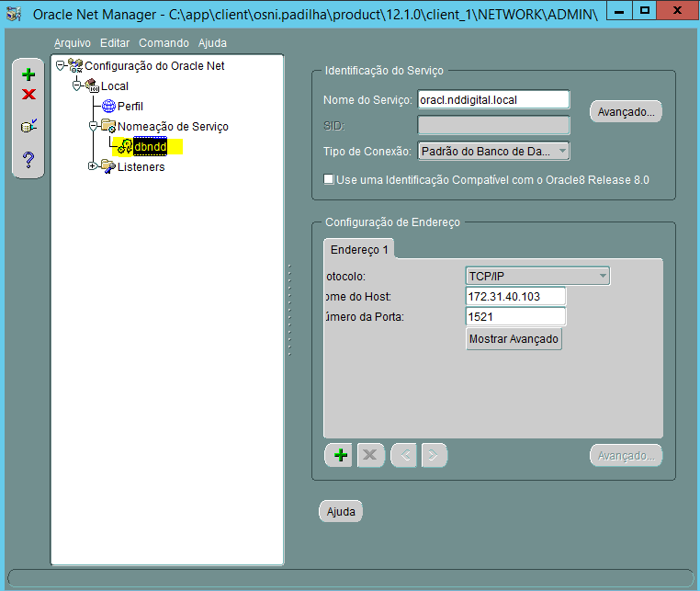This screenshot has height=591, width=700.
Task: Click Avançado button beside service name
Action: (626, 111)
